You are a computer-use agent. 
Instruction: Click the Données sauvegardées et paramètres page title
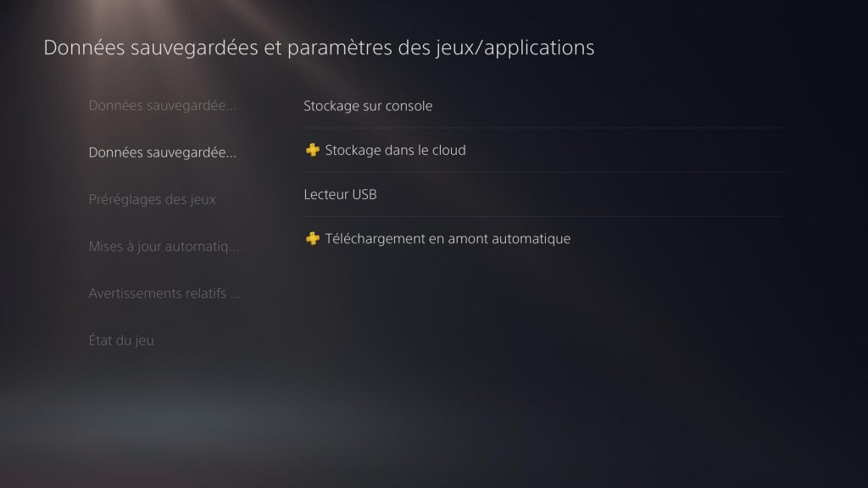tap(319, 47)
